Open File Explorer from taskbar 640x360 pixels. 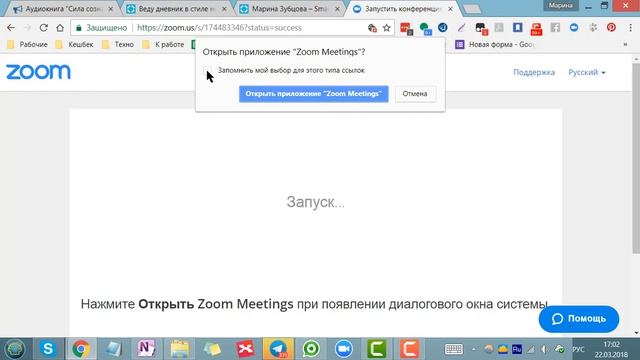(x=180, y=349)
